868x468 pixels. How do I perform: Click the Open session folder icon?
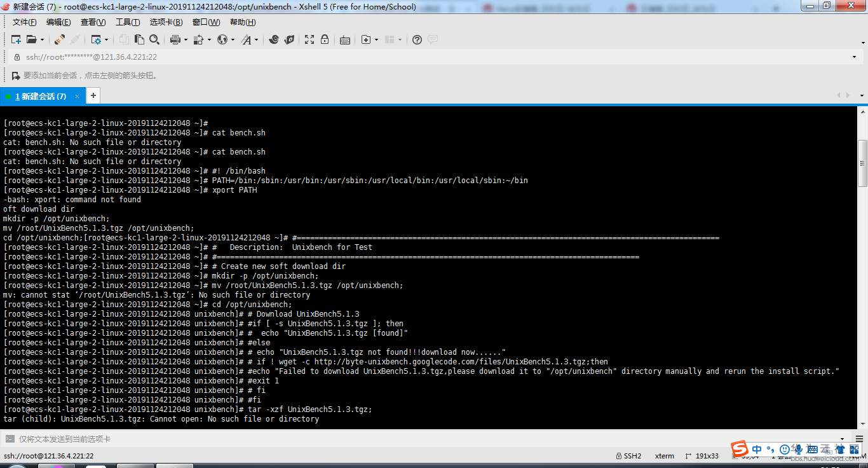pyautogui.click(x=31, y=39)
